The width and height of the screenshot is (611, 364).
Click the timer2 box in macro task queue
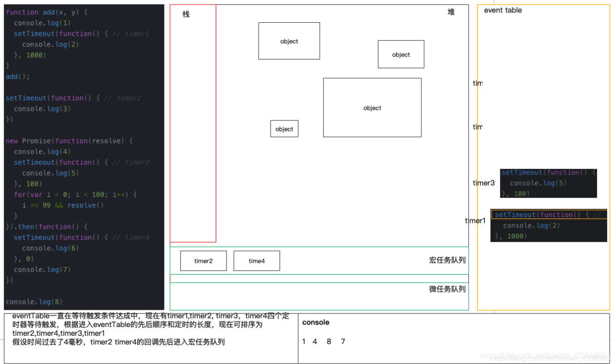tap(203, 261)
